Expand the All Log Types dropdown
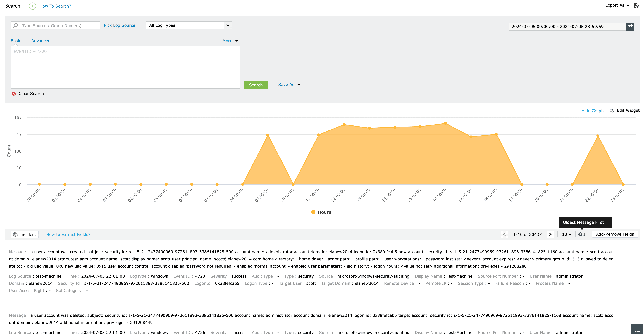This screenshot has height=334, width=644. click(x=228, y=25)
